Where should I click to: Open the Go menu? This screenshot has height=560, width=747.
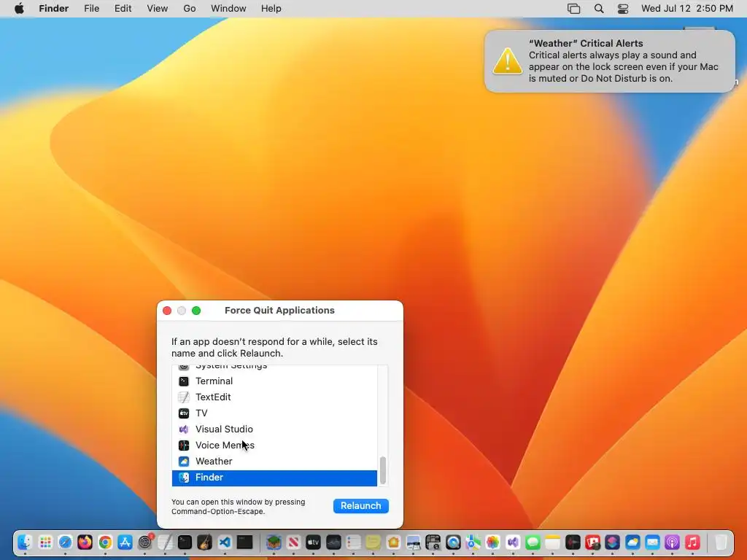pos(190,9)
